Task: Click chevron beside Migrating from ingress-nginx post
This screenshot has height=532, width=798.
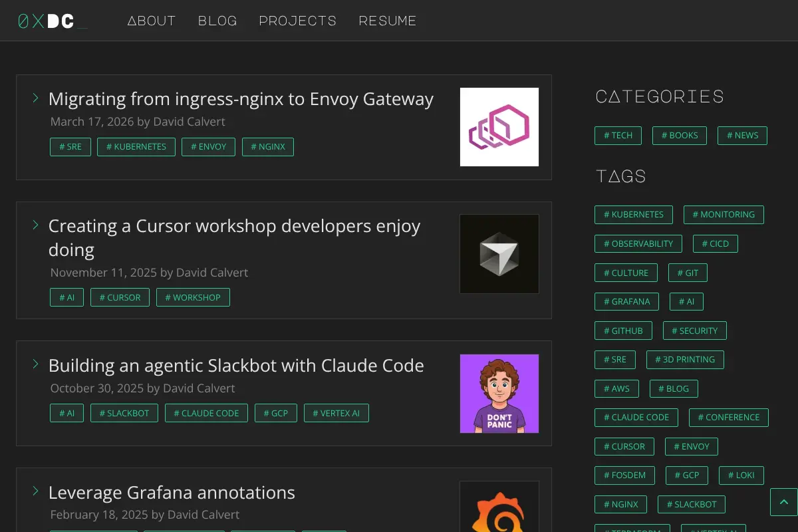Action: [36, 98]
